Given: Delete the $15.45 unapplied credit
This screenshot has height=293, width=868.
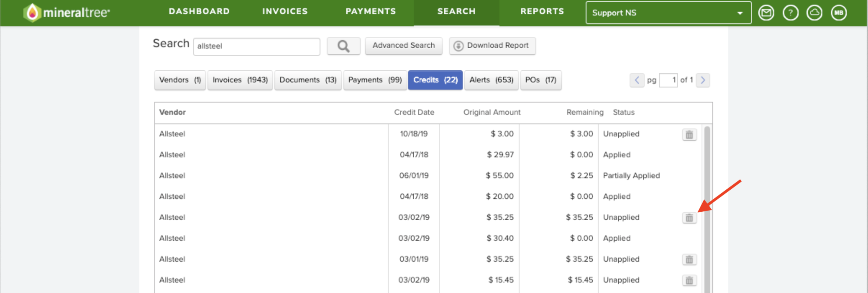Looking at the screenshot, I should coord(689,280).
